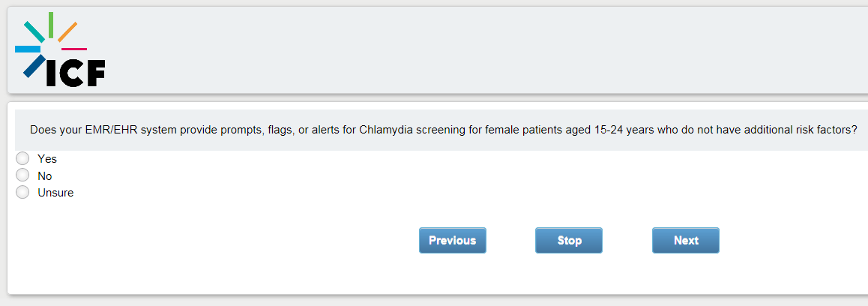868x306 pixels.
Task: Go back with the Previous button
Action: (452, 241)
